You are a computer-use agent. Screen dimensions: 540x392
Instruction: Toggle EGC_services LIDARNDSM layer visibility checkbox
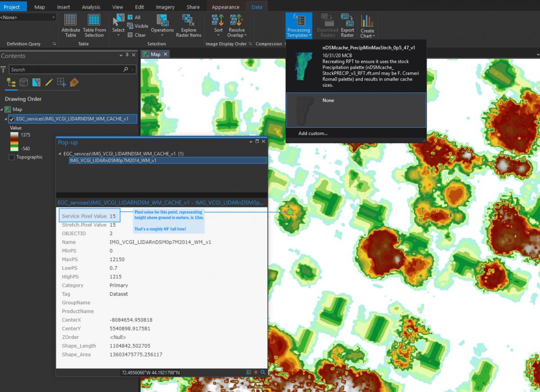coord(12,119)
